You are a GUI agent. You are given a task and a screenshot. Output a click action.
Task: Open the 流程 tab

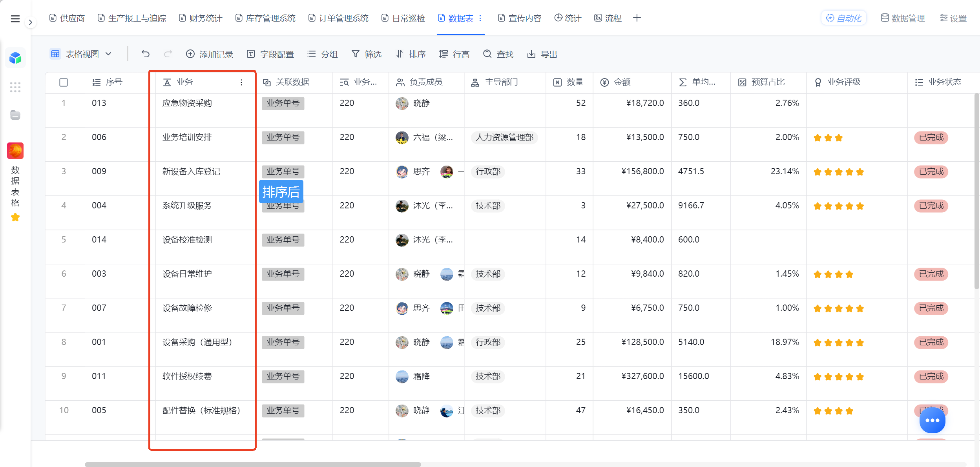click(608, 18)
